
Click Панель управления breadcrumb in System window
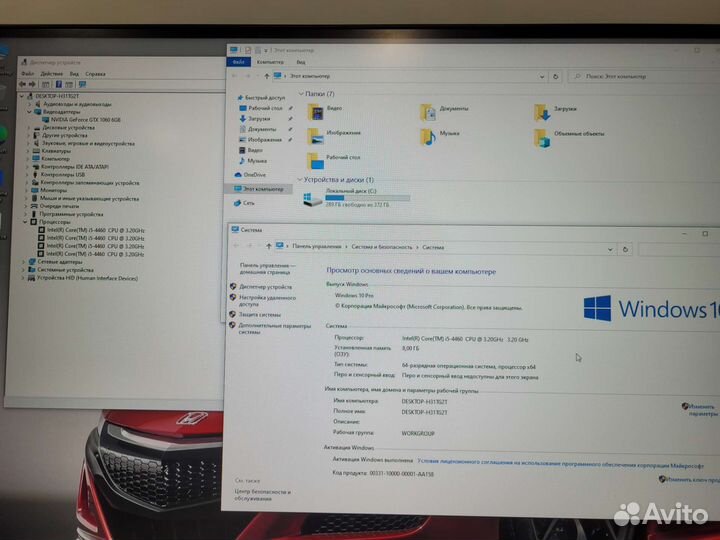click(316, 247)
